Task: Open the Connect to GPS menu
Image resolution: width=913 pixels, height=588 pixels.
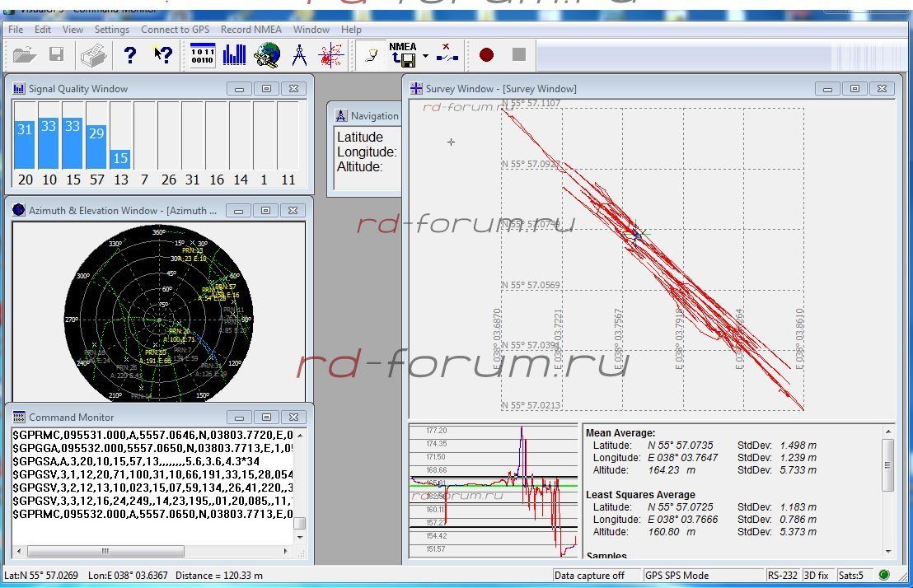Action: point(175,30)
